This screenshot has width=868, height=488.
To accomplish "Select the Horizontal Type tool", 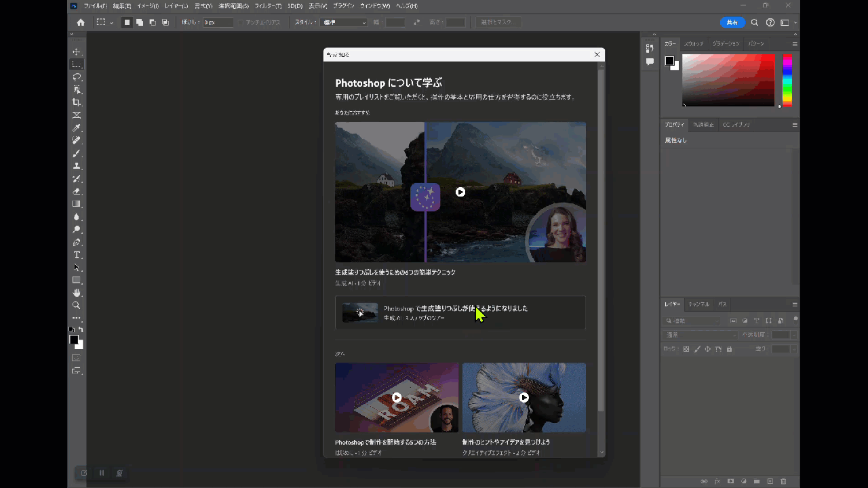I will (77, 255).
